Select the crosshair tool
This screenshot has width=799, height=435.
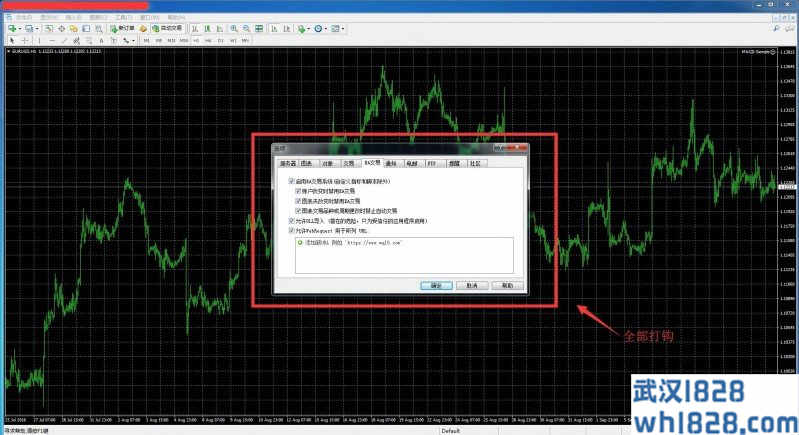click(24, 40)
